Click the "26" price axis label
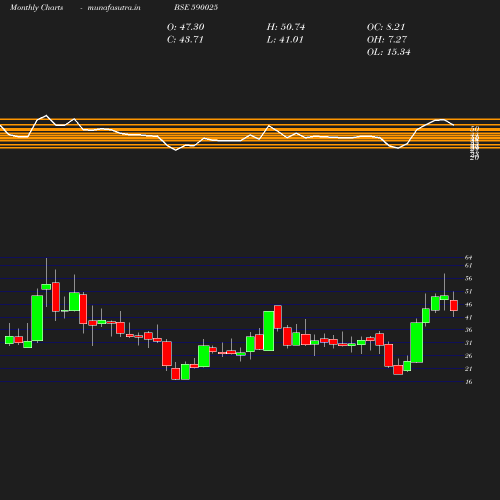This screenshot has height=500, width=500. click(x=468, y=356)
